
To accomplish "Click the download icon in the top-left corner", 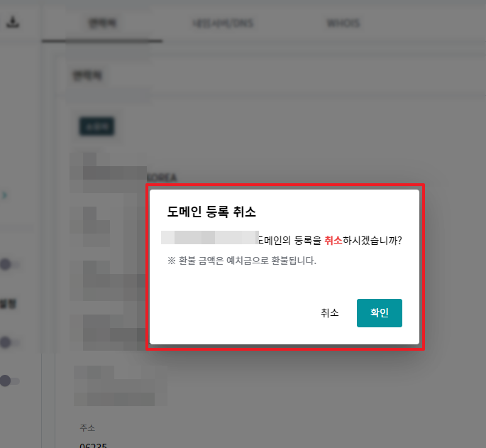I will click(13, 23).
